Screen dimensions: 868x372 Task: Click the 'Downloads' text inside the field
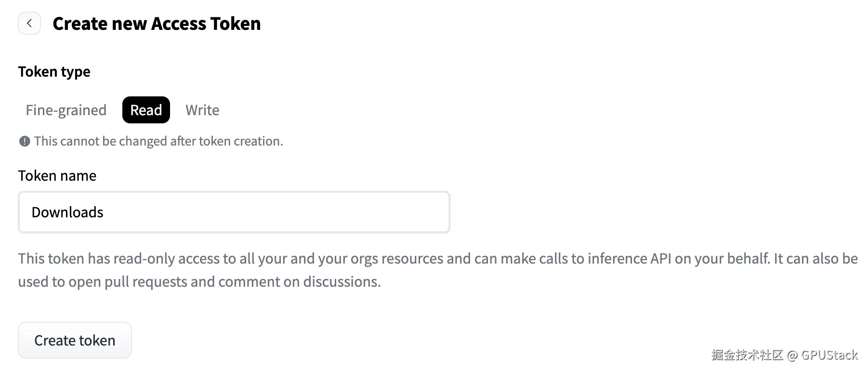pyautogui.click(x=67, y=213)
